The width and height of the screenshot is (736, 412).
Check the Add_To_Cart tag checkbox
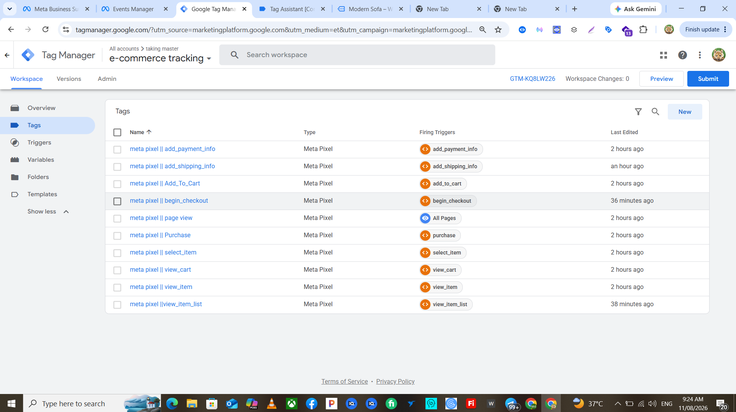pos(117,184)
